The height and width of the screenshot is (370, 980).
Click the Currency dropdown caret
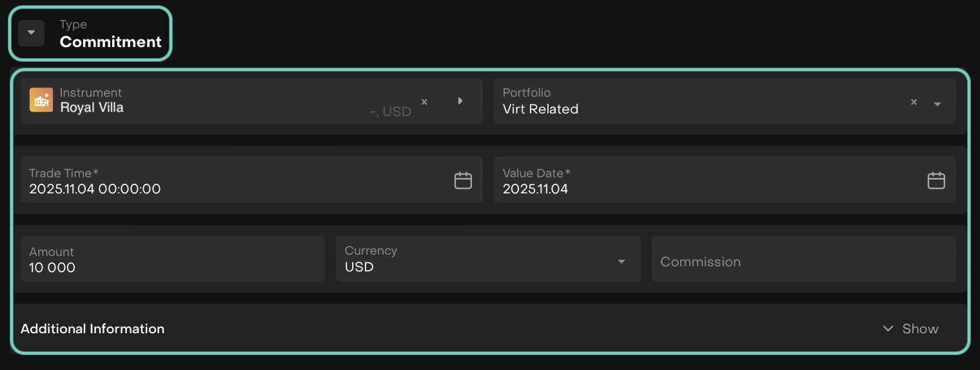click(x=622, y=261)
